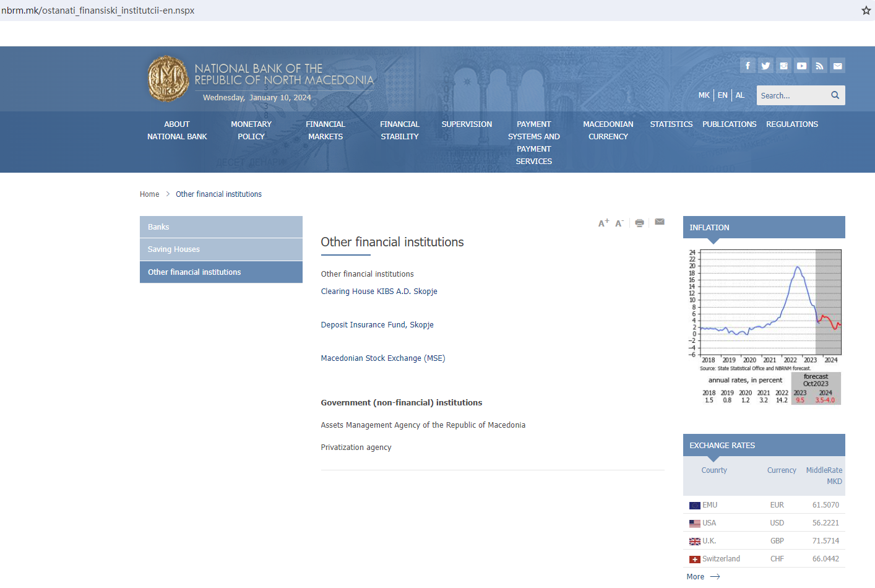Decrease font size with A- icon
The image size is (875, 588).
click(x=619, y=223)
